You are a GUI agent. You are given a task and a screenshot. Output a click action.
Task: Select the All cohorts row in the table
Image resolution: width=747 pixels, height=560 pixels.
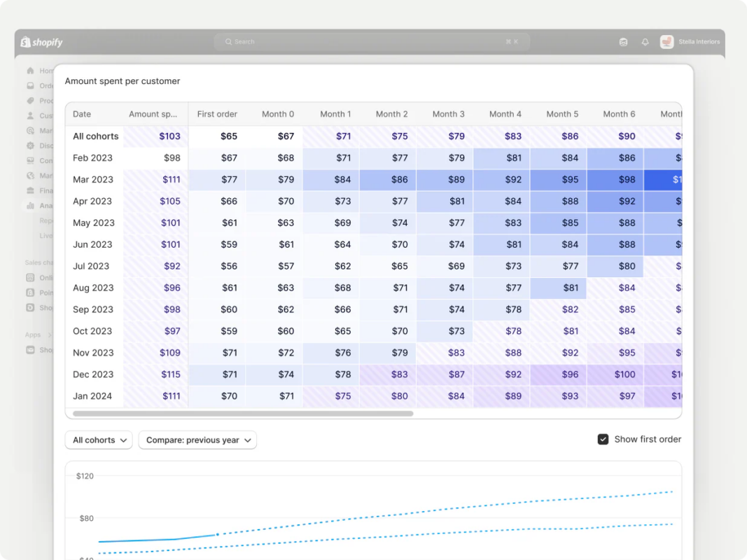95,136
